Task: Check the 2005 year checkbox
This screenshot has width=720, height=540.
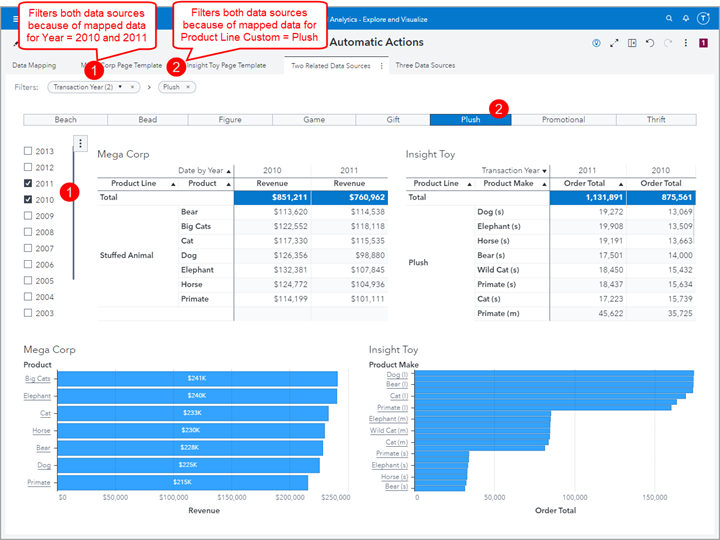Action: click(28, 280)
